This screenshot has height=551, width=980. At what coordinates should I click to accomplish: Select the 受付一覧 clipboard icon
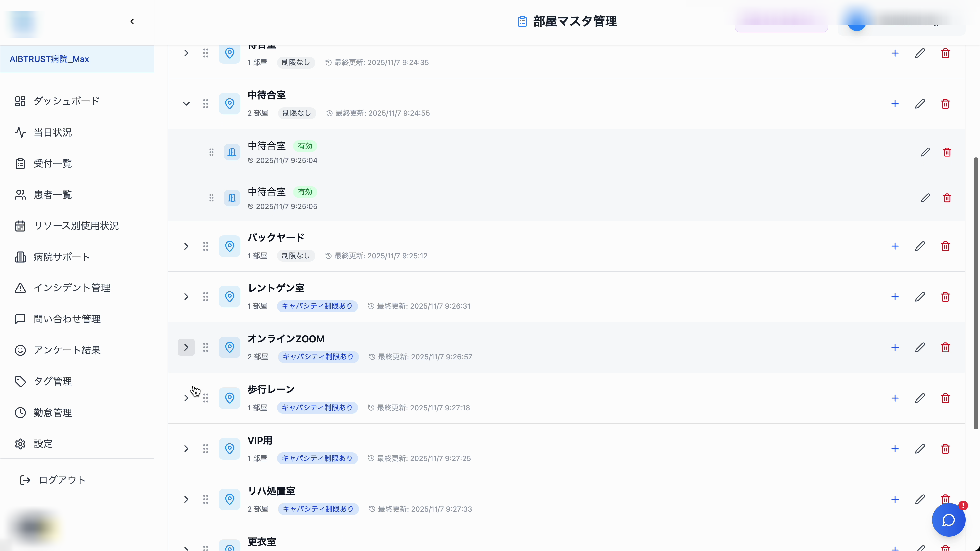pos(20,163)
